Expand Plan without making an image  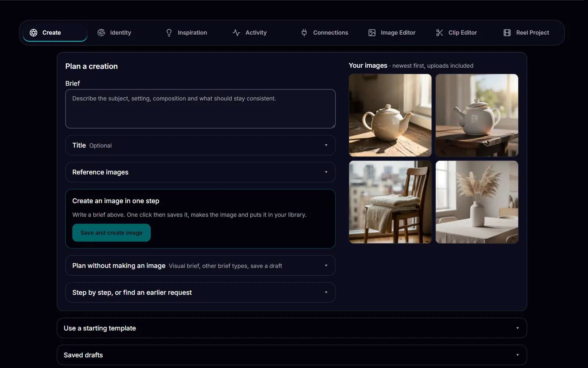click(x=200, y=266)
